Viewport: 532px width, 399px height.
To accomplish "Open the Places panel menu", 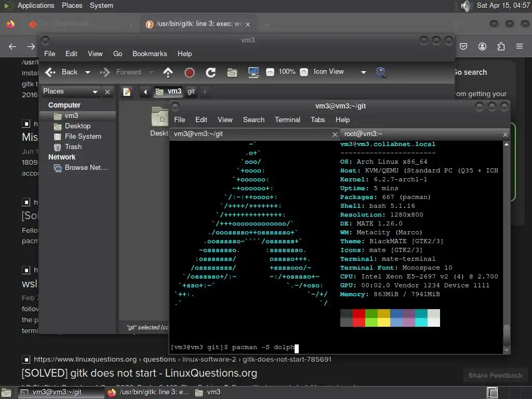I will pyautogui.click(x=72, y=5).
